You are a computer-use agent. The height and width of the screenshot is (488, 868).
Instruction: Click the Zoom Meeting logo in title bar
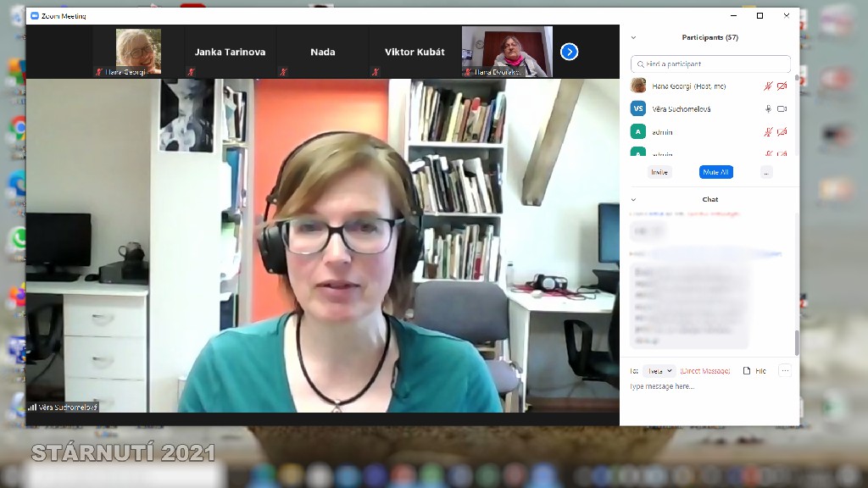click(35, 16)
